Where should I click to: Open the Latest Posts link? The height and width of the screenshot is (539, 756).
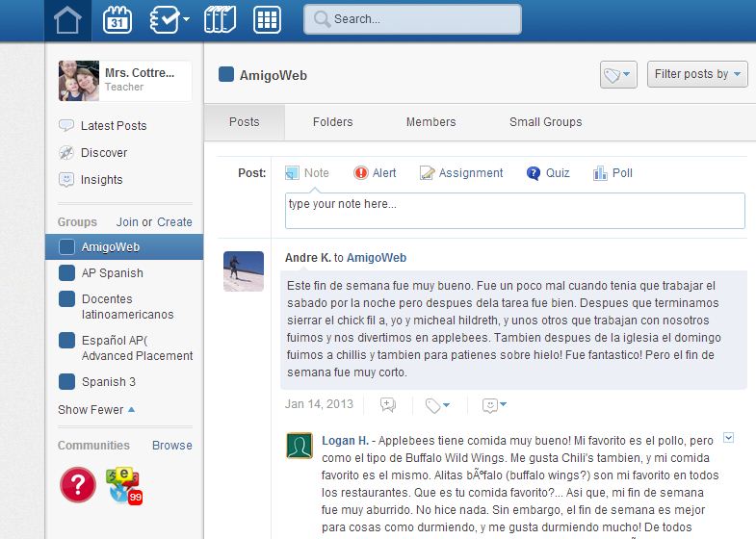click(x=113, y=125)
